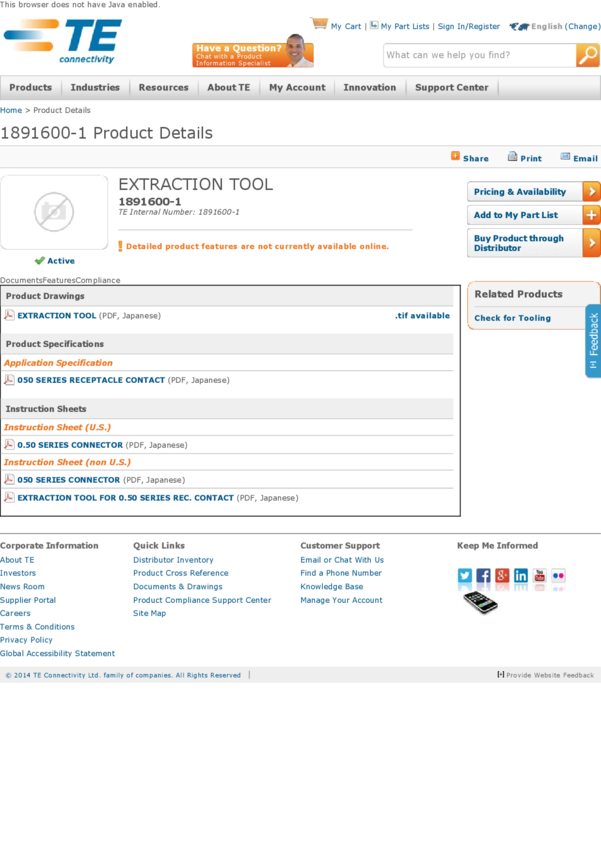Screen dimensions: 601x850
Task: Click the Find a Phone Number link
Action: (341, 573)
